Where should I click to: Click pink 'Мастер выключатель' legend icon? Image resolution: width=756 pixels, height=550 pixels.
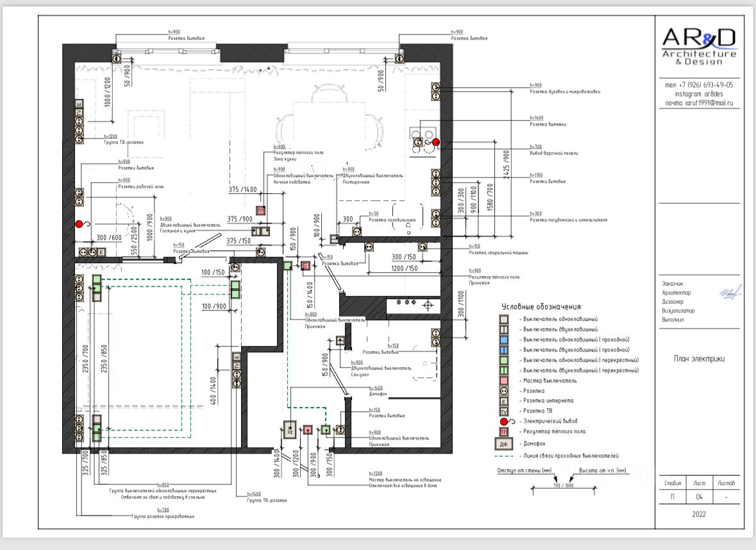point(503,381)
